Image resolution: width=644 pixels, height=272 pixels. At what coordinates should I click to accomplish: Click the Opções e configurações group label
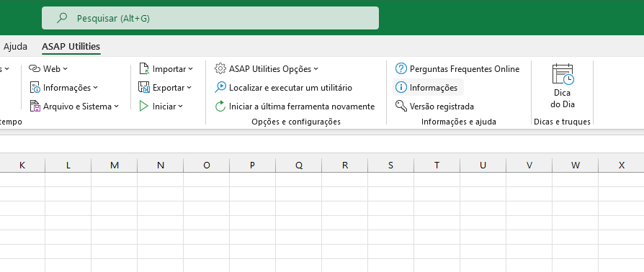pos(296,122)
